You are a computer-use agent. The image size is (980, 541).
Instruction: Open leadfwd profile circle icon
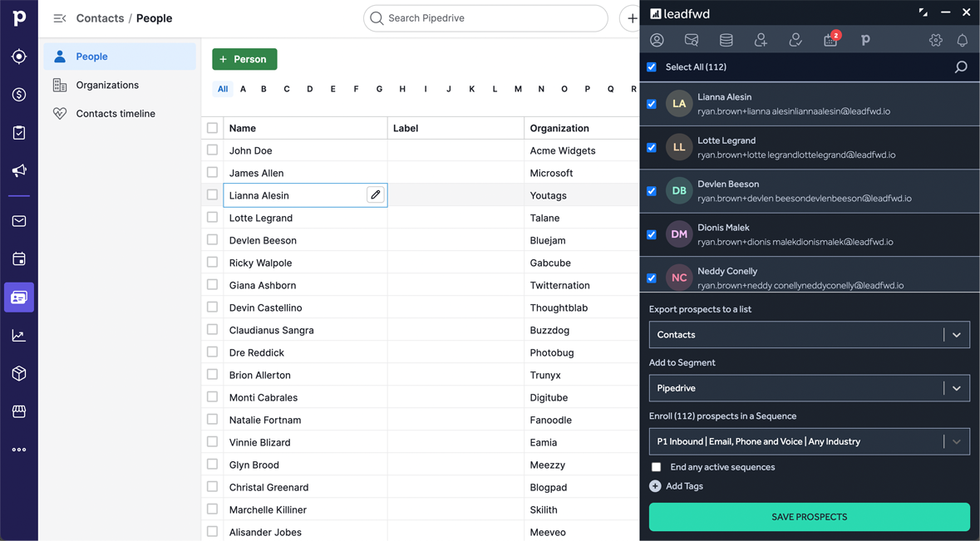(x=657, y=40)
